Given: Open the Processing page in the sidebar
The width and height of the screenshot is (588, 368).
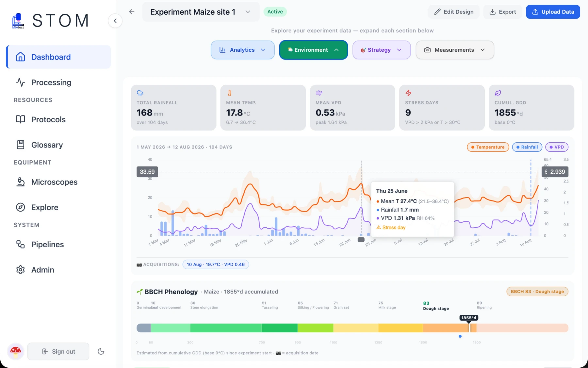Looking at the screenshot, I should [x=59, y=82].
